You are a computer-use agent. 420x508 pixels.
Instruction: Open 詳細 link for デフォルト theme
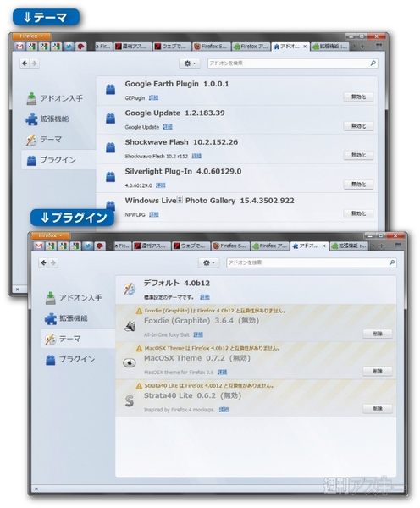click(x=204, y=297)
